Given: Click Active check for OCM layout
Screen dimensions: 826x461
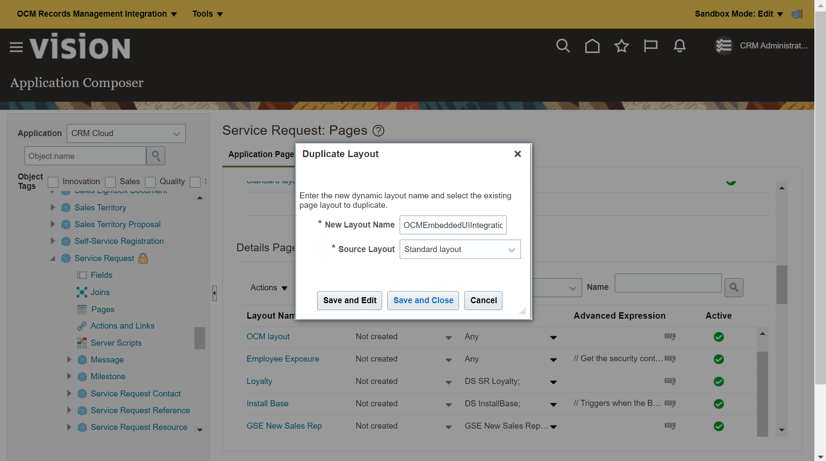Looking at the screenshot, I should (x=719, y=337).
